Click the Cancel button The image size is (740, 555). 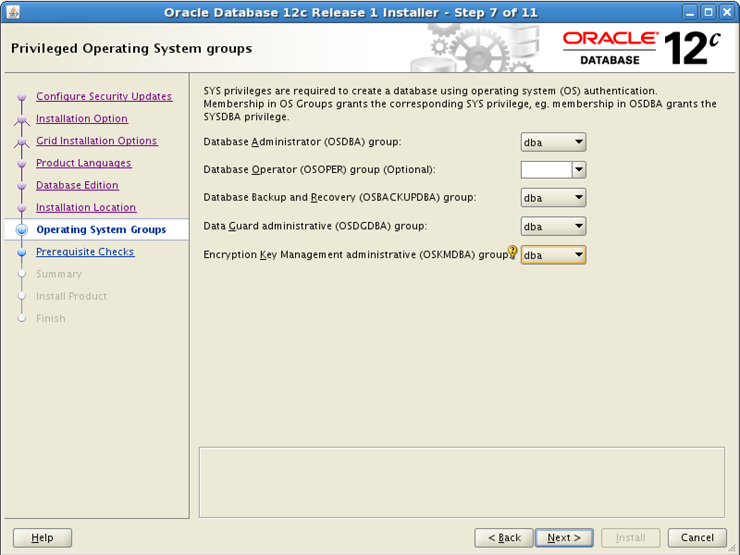(x=697, y=538)
